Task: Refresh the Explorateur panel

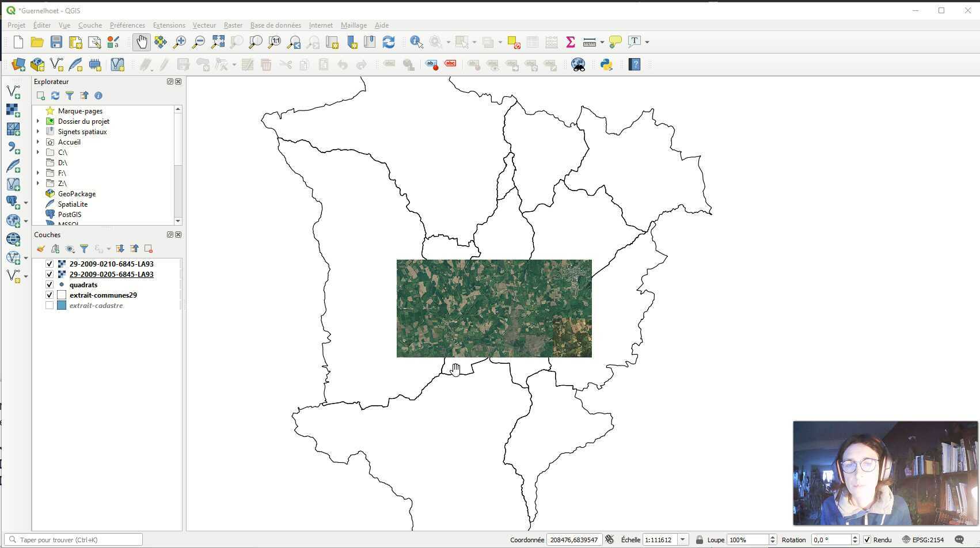Action: click(x=55, y=96)
